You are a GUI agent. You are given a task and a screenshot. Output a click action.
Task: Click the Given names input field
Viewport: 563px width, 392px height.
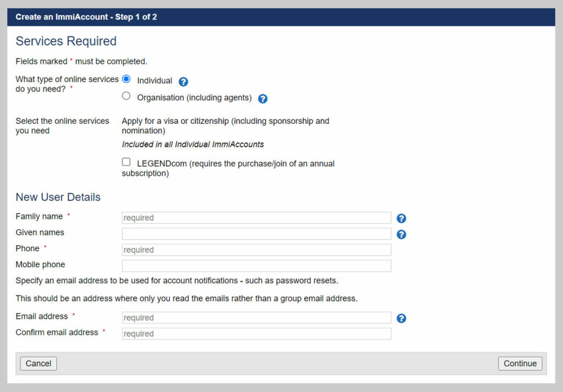tap(256, 234)
